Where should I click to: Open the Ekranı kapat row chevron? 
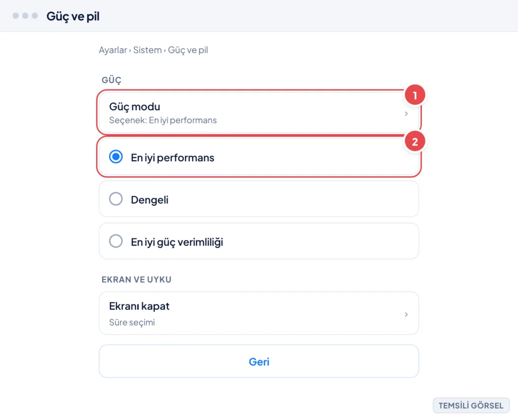point(406,314)
